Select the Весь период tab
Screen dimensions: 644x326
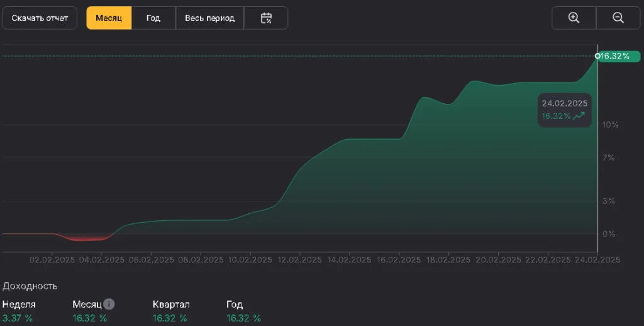pyautogui.click(x=210, y=18)
